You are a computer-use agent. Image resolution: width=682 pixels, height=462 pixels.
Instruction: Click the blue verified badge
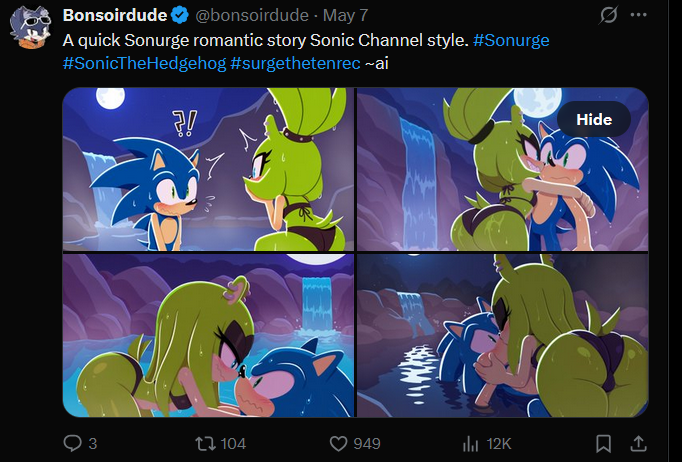click(179, 16)
